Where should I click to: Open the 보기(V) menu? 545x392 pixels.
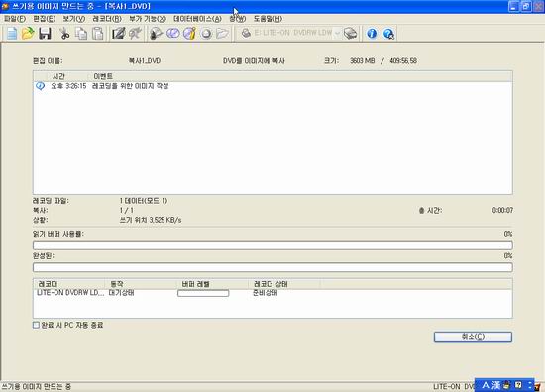click(x=73, y=19)
